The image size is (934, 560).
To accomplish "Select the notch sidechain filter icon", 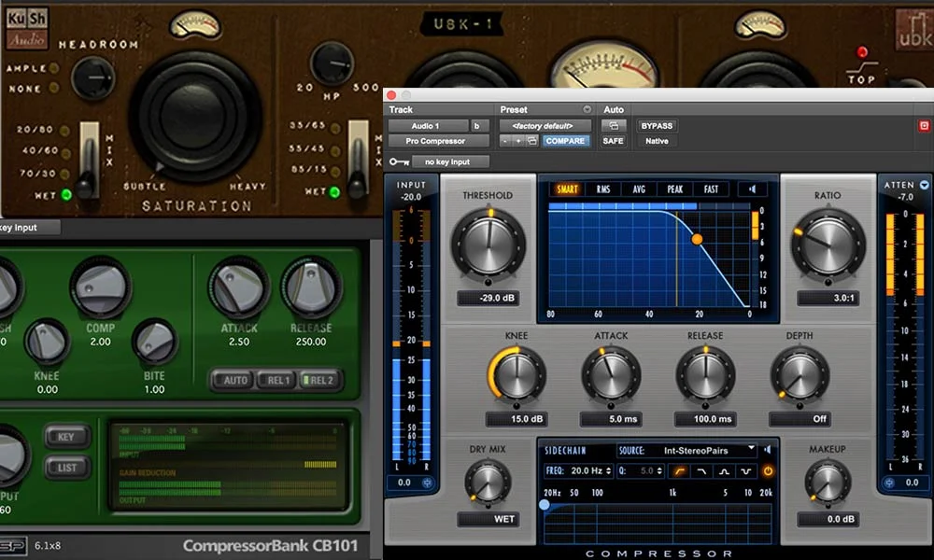I will pos(745,471).
